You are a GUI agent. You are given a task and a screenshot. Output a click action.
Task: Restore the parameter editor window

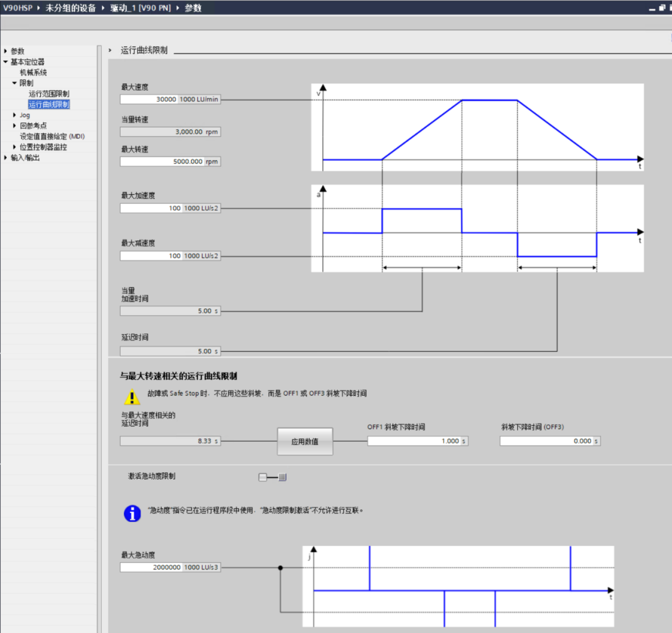pos(661,7)
